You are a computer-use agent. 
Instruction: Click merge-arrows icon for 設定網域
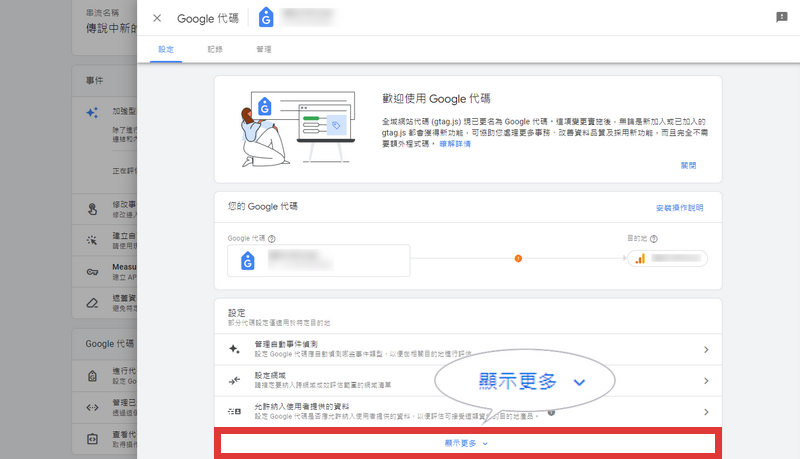[234, 380]
